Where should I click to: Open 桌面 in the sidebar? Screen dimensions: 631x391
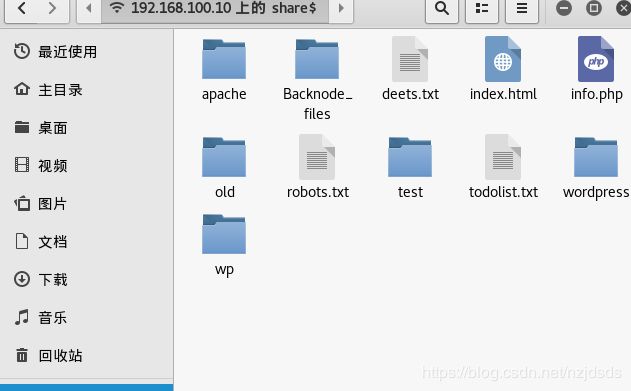(x=87, y=128)
